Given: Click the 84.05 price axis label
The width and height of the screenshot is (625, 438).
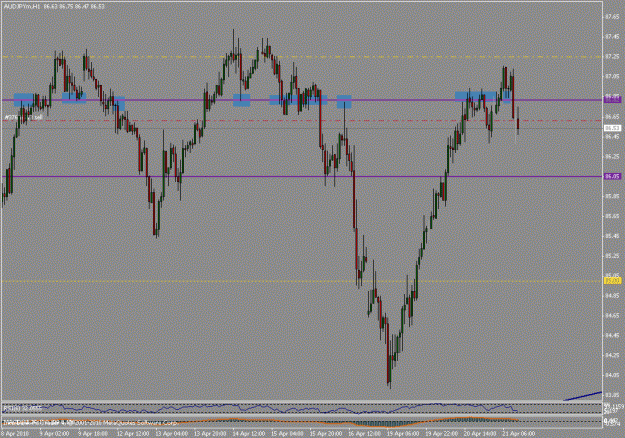Looking at the screenshot, I should pyautogui.click(x=612, y=375).
